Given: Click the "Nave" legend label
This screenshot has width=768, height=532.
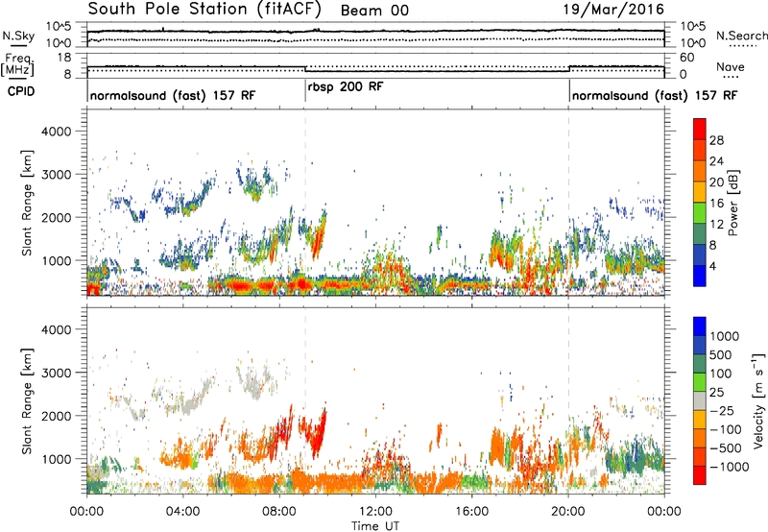Looking at the screenshot, I should click(x=730, y=66).
